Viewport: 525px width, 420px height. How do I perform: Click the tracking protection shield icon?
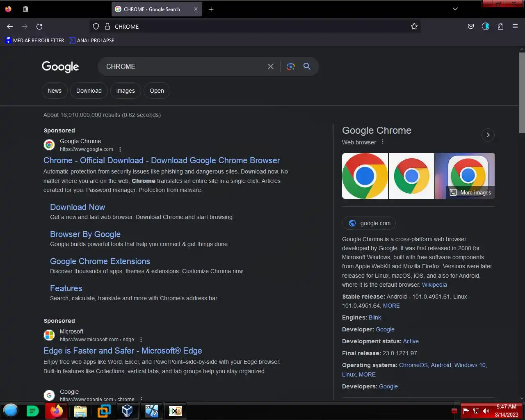pos(96,26)
